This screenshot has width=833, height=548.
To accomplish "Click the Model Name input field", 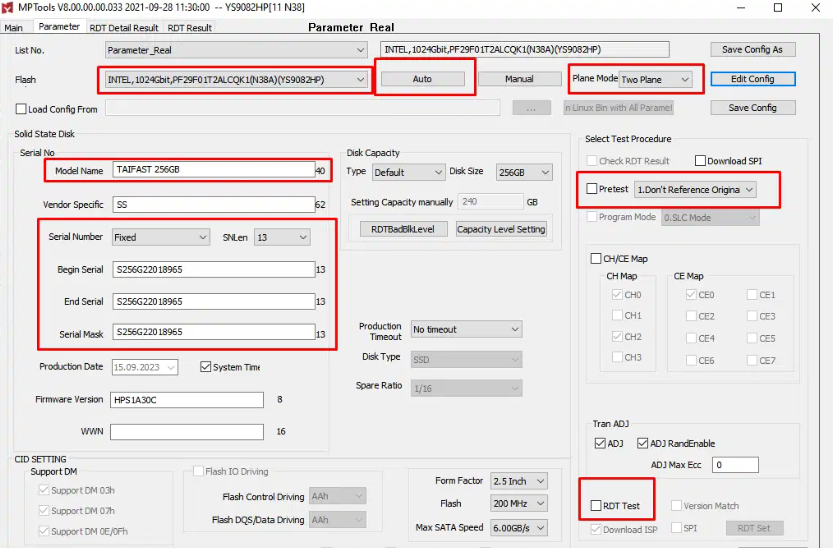I will click(x=213, y=170).
